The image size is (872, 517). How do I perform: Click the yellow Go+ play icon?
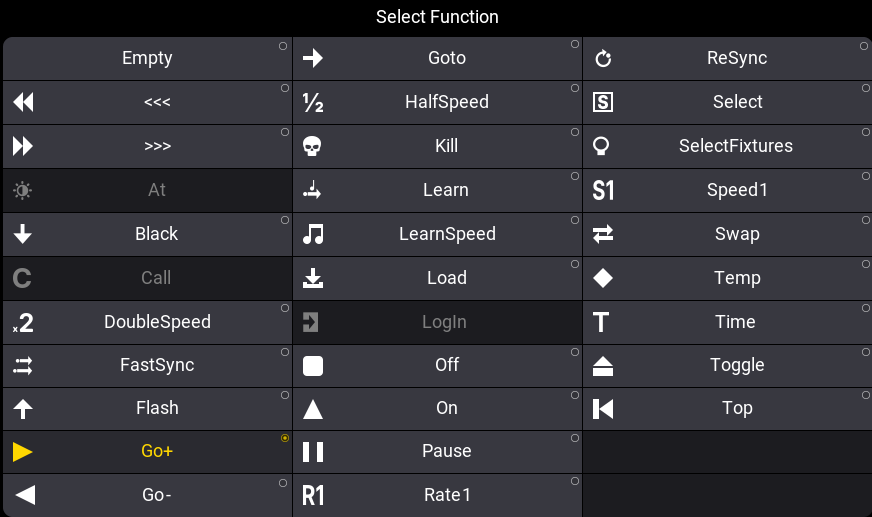[23, 452]
